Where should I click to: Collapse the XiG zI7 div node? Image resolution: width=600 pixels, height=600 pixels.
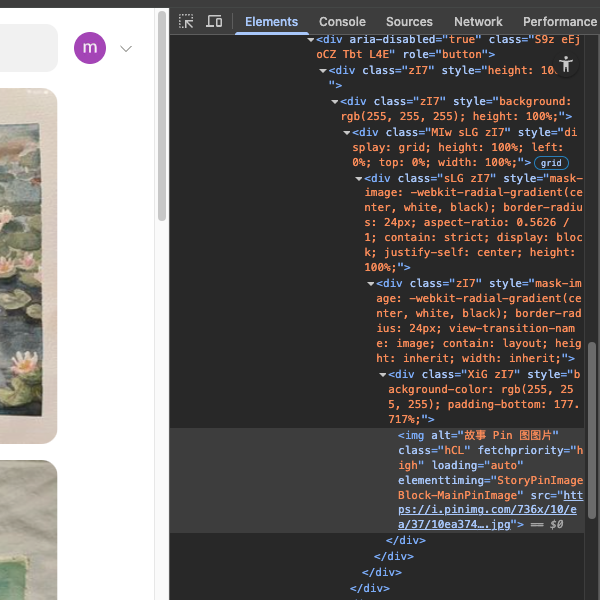tap(383, 375)
